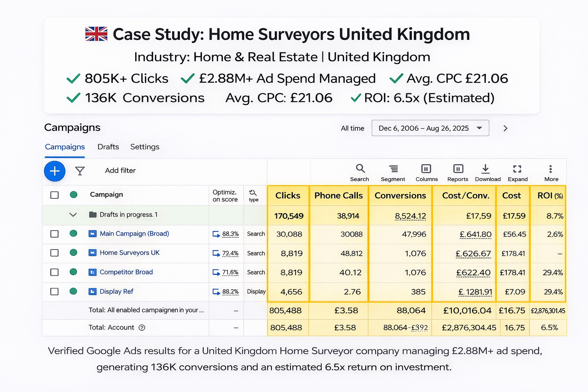Open the Competitor Broad campaign link

(126, 272)
